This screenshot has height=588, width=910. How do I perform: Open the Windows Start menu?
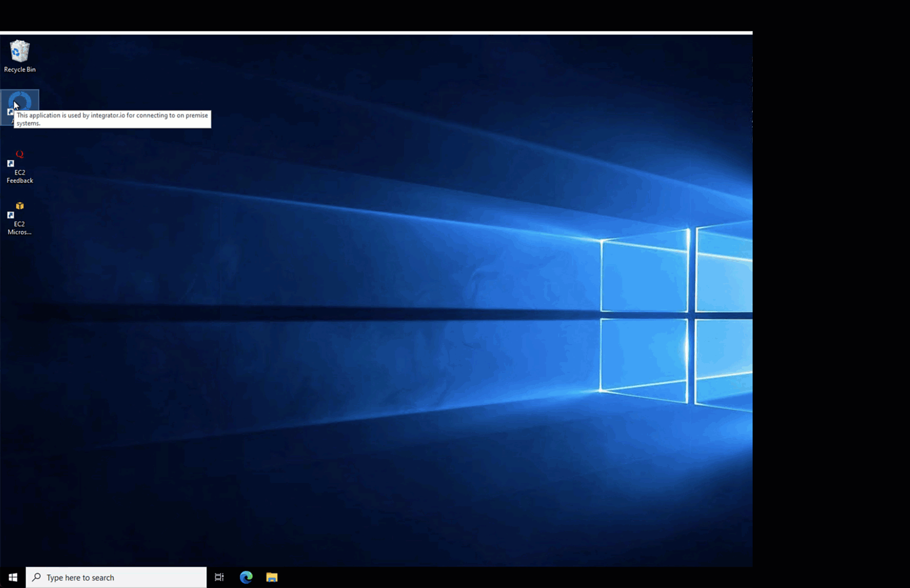13,578
